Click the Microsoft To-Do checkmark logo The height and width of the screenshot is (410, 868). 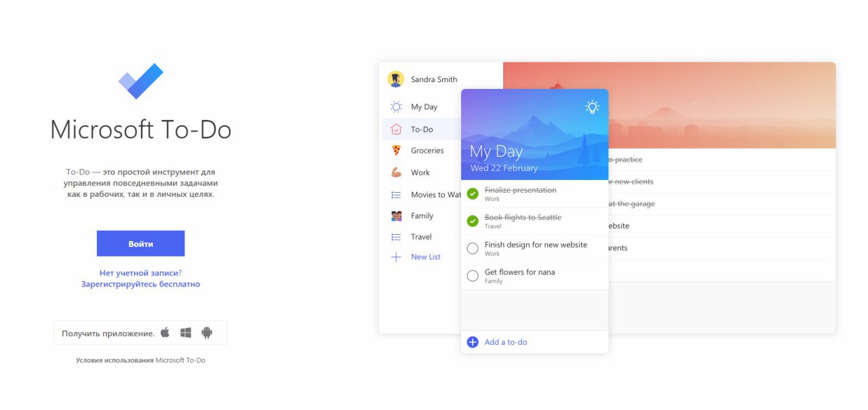pos(141,81)
